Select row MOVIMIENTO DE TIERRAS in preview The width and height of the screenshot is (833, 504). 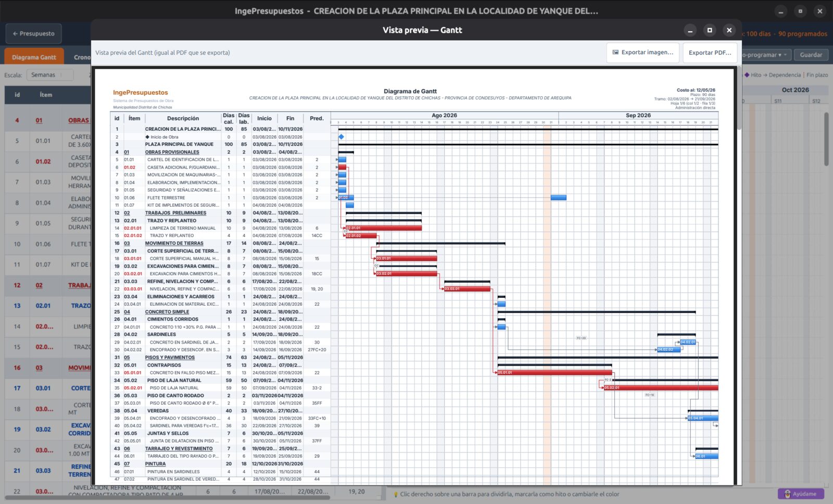(220, 243)
